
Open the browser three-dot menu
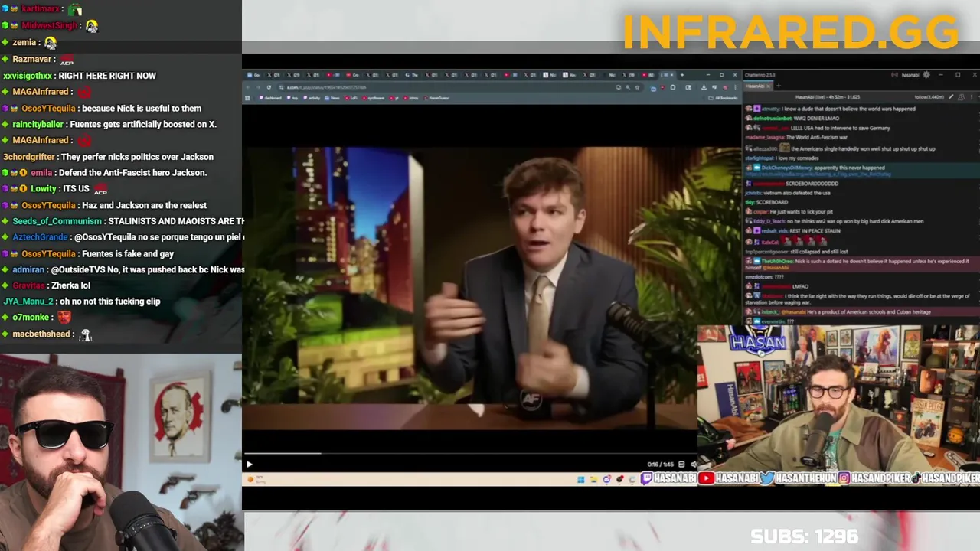pyautogui.click(x=735, y=87)
